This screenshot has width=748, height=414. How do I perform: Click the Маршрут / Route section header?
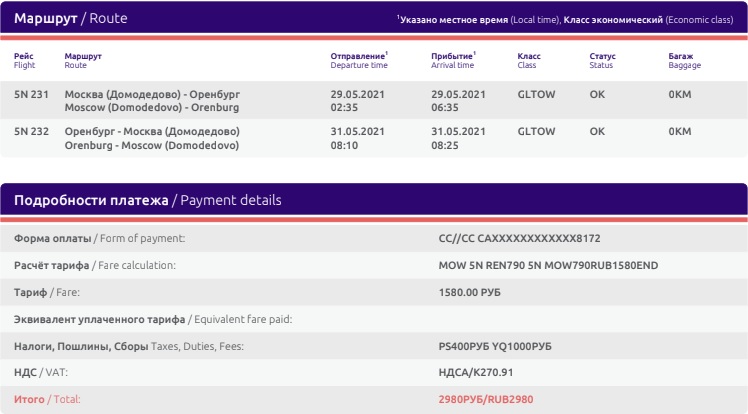71,18
